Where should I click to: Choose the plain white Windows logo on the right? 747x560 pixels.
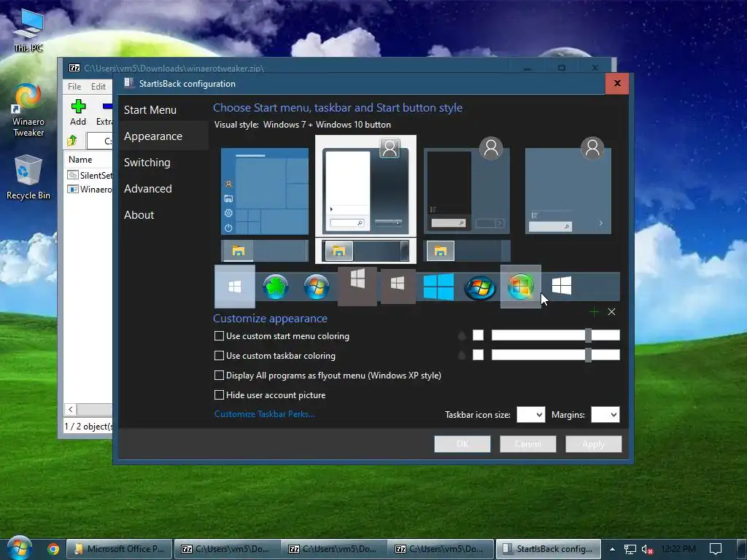click(x=561, y=286)
